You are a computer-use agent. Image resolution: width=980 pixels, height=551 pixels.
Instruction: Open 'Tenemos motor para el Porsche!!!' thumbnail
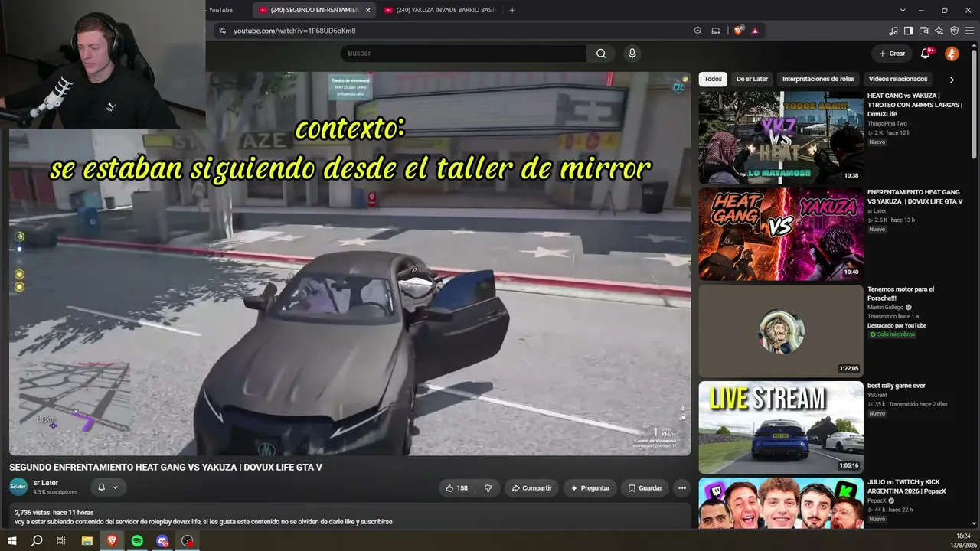(781, 331)
